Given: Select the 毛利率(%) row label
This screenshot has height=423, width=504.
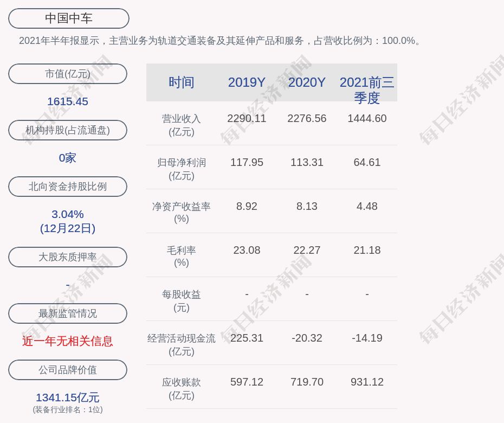Looking at the screenshot, I should (181, 257).
